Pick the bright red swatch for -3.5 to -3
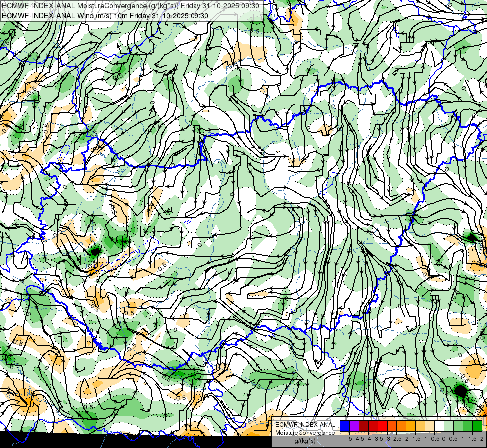Viewport: 487px width, 448px height. 383,426
